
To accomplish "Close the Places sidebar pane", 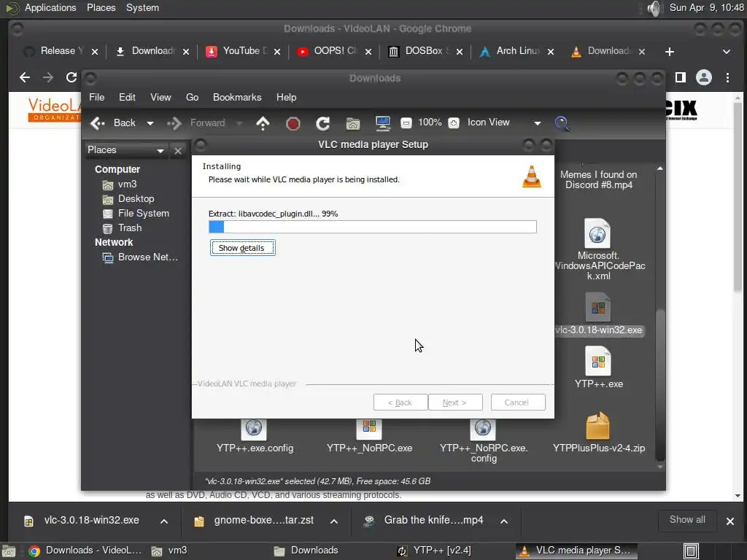I will [x=178, y=150].
